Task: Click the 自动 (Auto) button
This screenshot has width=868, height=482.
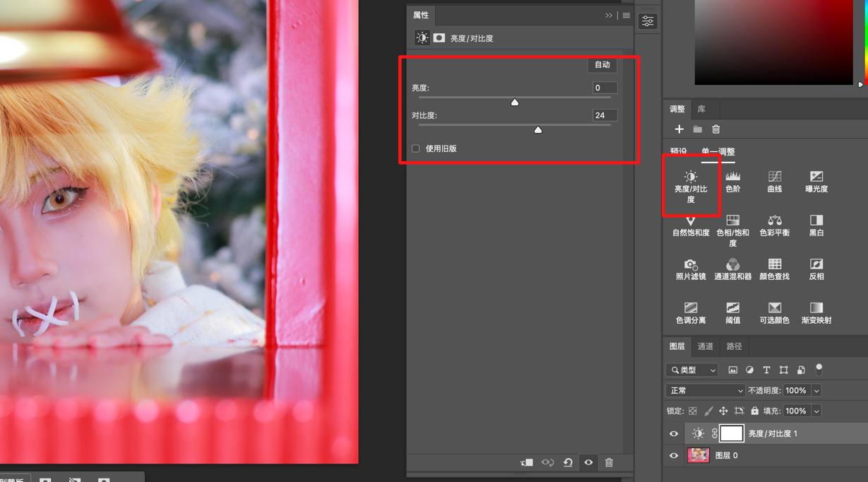Action: 602,65
